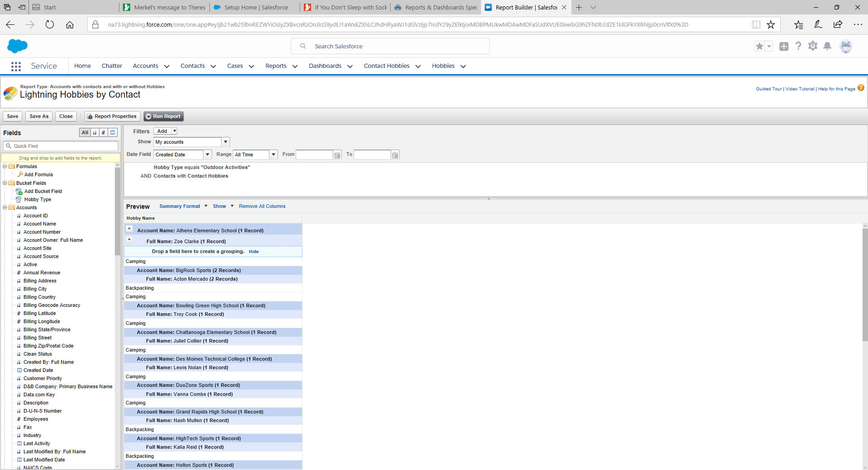Switch to the Setup Home browser tab
This screenshot has width=868, height=470.
[x=255, y=7]
